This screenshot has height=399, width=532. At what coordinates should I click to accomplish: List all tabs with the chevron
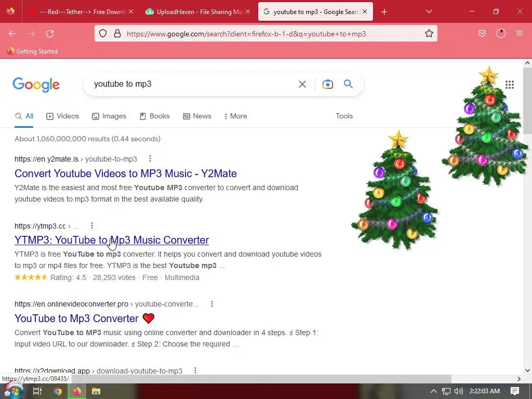point(429,11)
